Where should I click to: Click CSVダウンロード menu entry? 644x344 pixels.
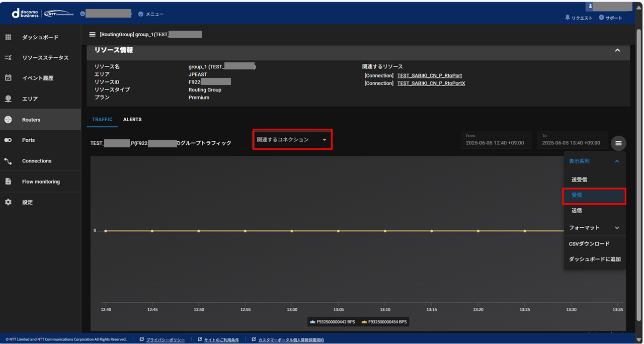[x=589, y=244]
